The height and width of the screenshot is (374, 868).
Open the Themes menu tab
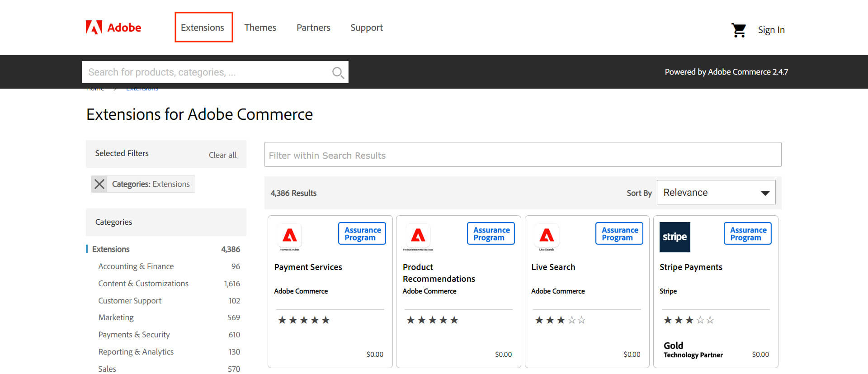(x=260, y=28)
